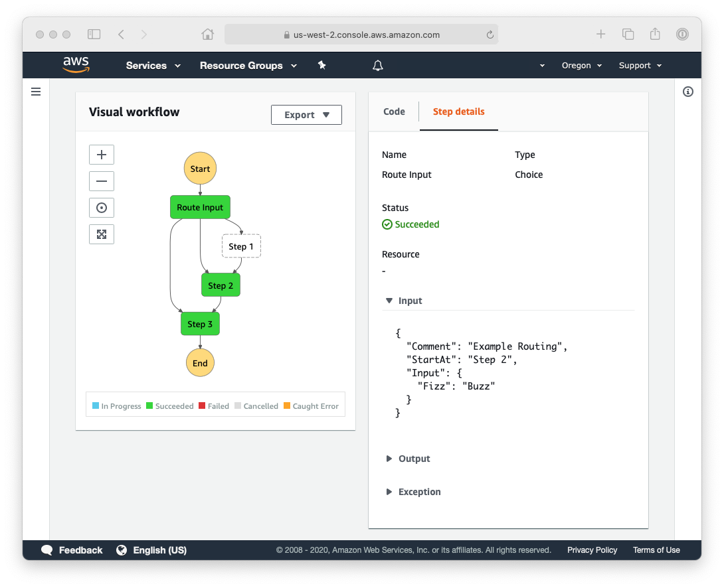
Task: Open a new Safari tab
Action: click(x=600, y=34)
